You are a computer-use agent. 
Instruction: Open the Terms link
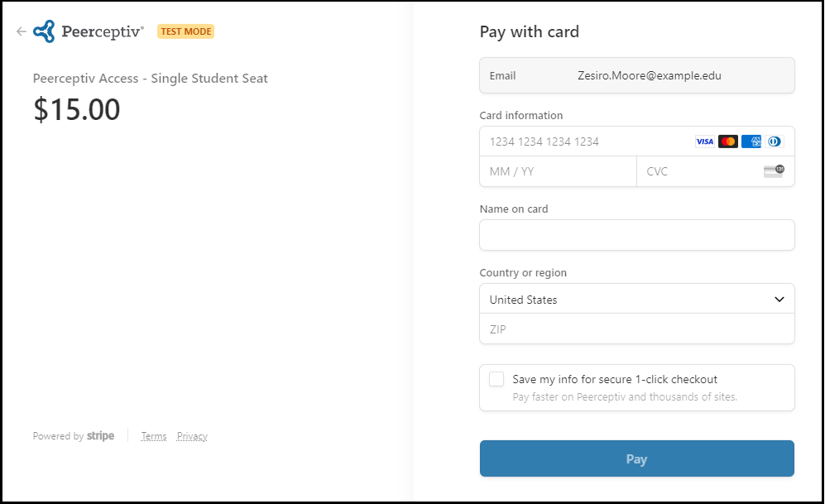[154, 436]
